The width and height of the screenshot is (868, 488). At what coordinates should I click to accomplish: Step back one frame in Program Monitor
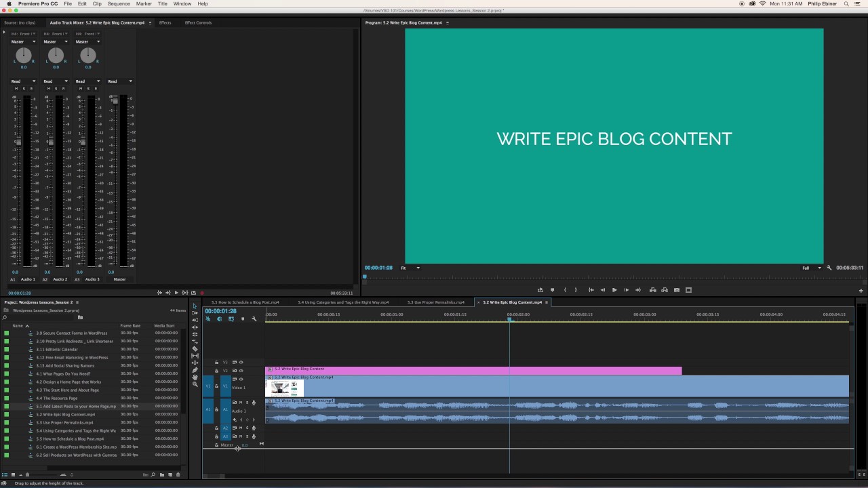602,290
